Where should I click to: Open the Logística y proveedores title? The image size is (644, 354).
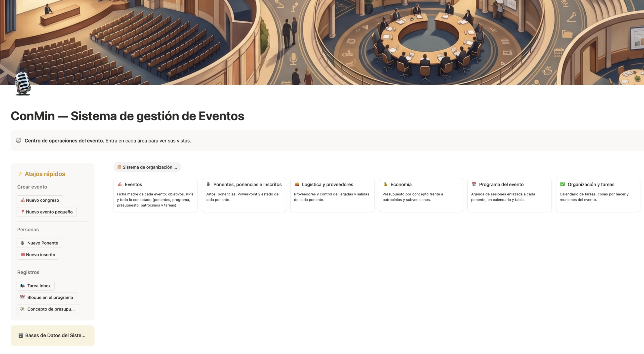pos(328,184)
